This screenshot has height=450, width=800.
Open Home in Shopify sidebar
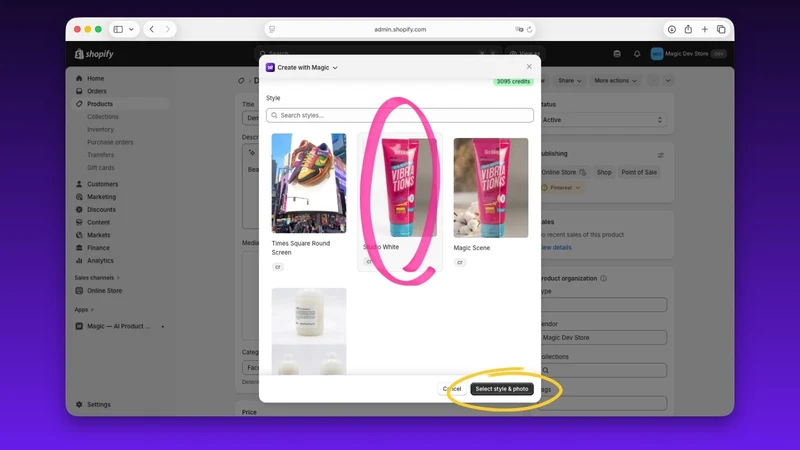coord(95,79)
